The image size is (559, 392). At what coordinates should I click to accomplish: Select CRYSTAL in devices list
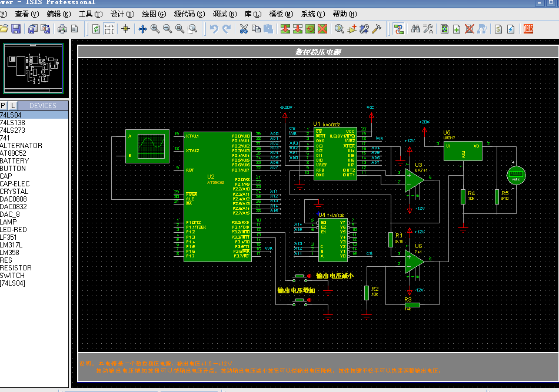[34, 191]
